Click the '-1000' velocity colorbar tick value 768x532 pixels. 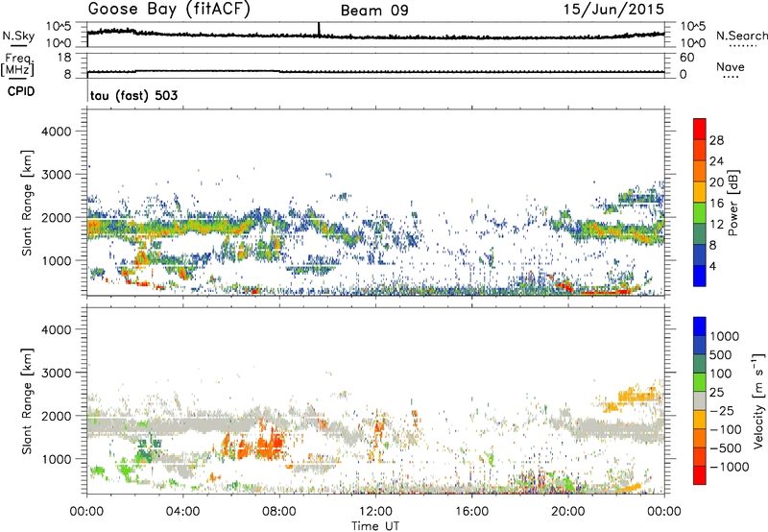click(729, 467)
